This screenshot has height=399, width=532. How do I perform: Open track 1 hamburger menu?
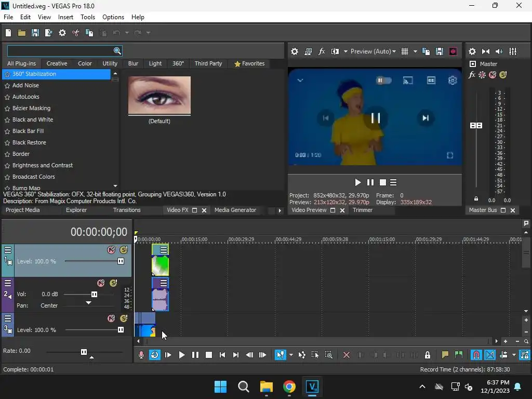click(8, 250)
